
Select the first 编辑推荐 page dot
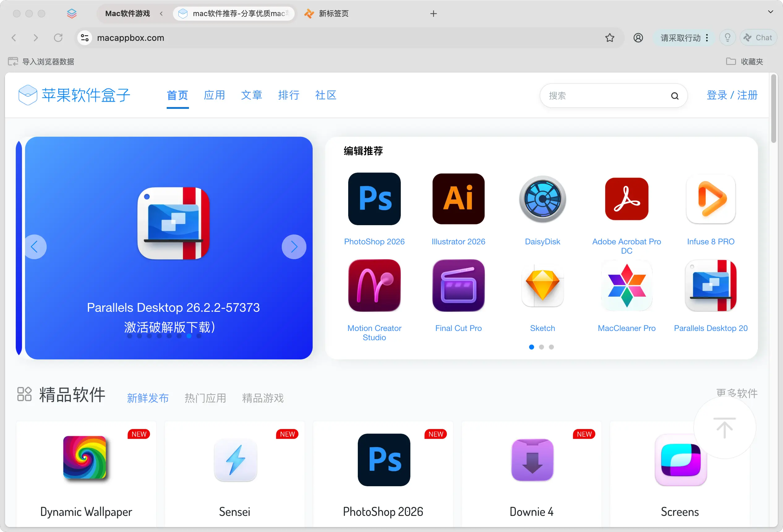click(x=531, y=347)
